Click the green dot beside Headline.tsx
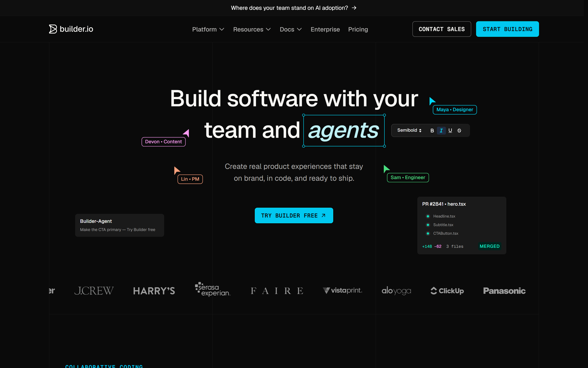 (x=428, y=216)
